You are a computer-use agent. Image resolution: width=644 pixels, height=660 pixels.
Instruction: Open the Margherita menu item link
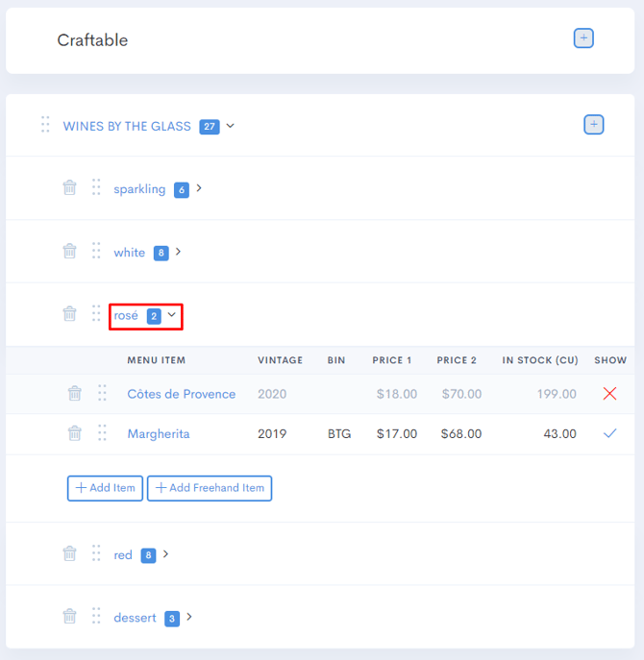click(159, 434)
